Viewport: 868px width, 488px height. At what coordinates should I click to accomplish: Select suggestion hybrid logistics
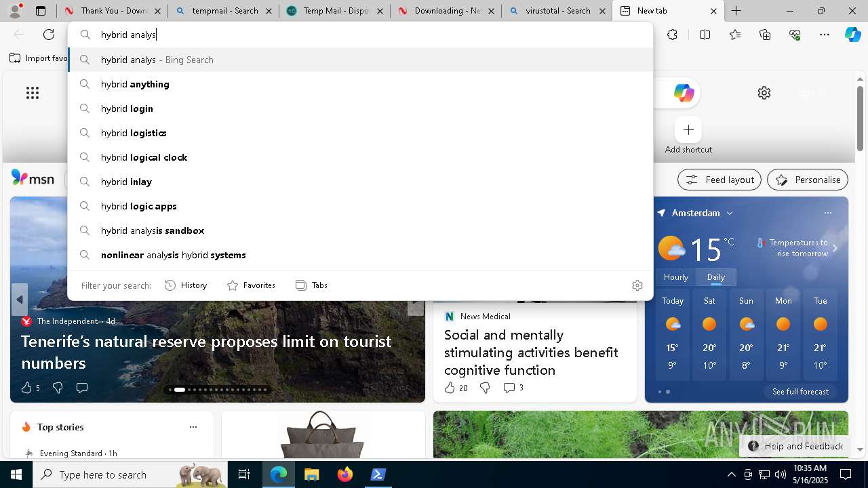(x=361, y=133)
